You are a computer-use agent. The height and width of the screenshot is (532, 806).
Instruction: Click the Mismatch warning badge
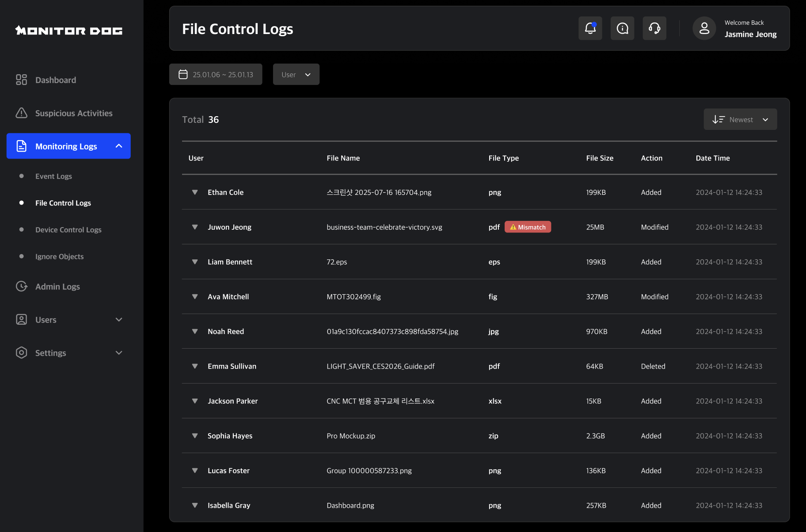point(528,227)
